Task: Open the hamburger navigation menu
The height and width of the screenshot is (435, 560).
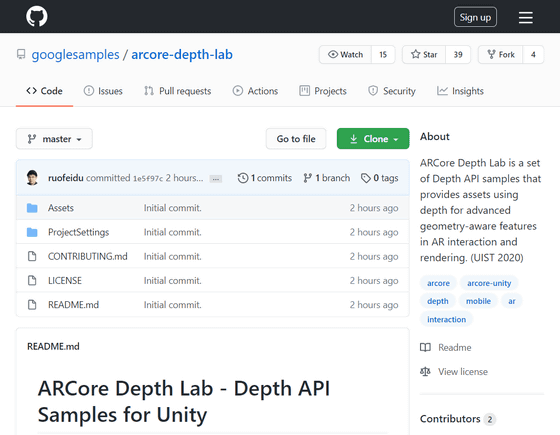Action: (525, 17)
